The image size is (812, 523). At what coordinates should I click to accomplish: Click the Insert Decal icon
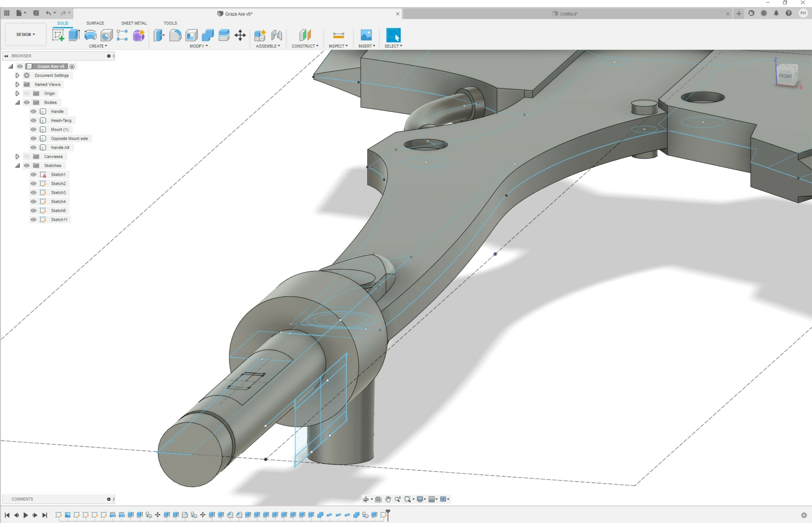(366, 35)
